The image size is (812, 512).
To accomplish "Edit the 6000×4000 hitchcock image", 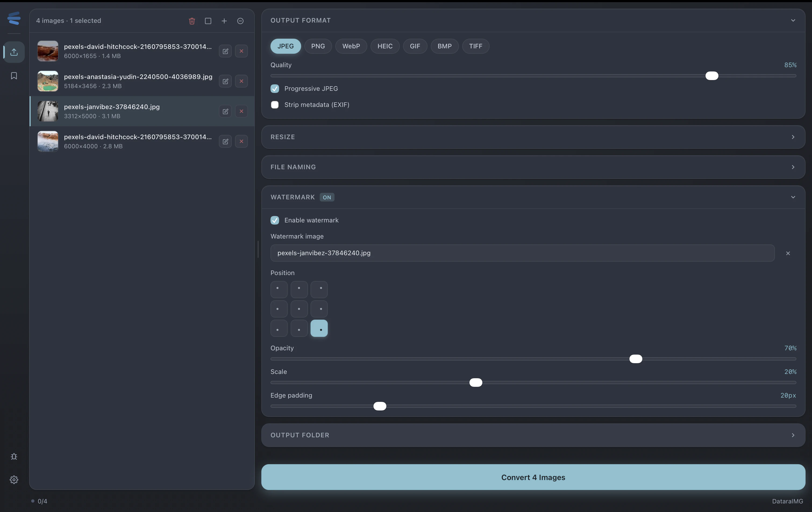I will coord(225,142).
